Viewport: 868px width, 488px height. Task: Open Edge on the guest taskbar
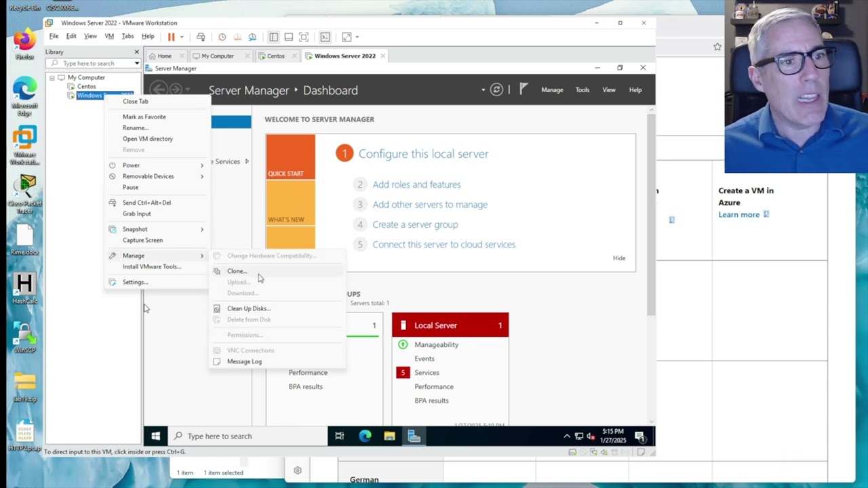click(x=365, y=436)
